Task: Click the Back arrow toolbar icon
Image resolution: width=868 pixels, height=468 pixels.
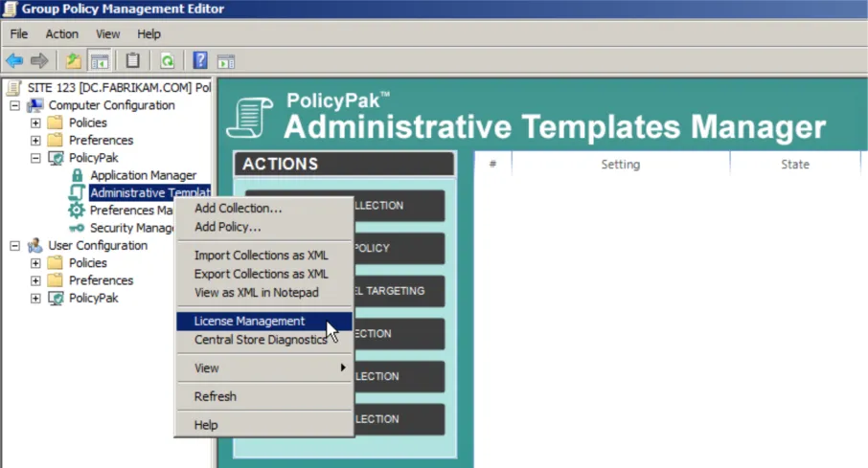Action: coord(14,61)
